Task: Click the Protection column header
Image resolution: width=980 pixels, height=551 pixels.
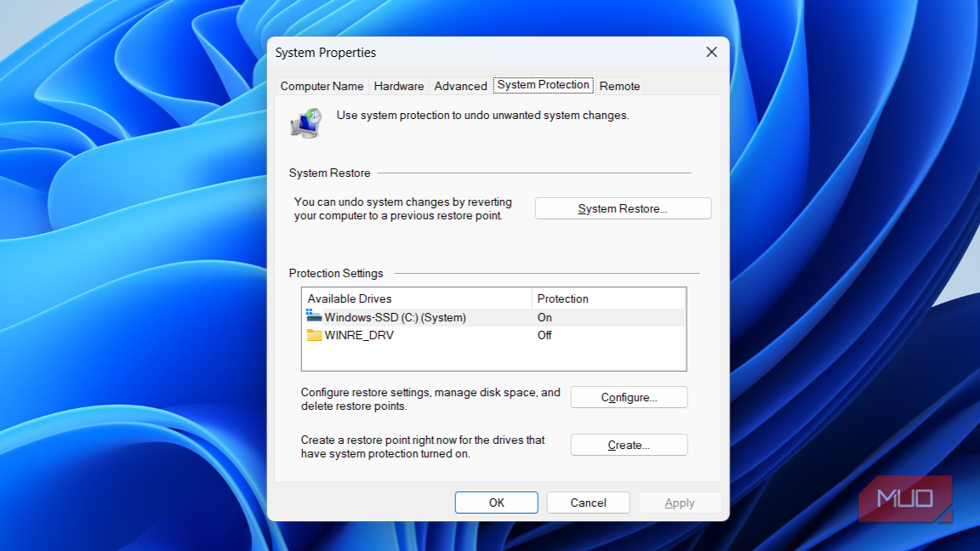Action: pyautogui.click(x=609, y=298)
